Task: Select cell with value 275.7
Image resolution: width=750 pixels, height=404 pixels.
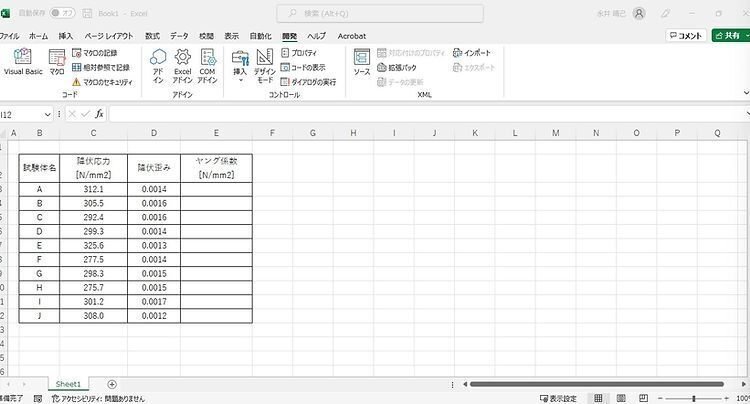Action: click(x=93, y=288)
